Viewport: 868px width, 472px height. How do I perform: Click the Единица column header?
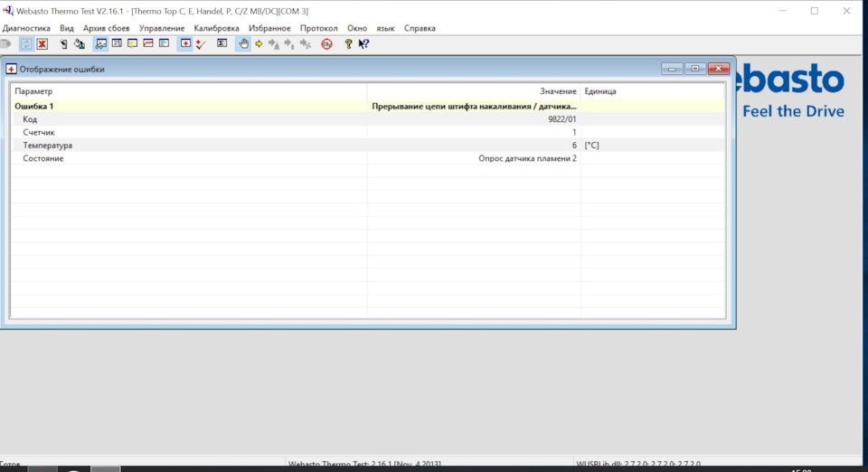653,91
